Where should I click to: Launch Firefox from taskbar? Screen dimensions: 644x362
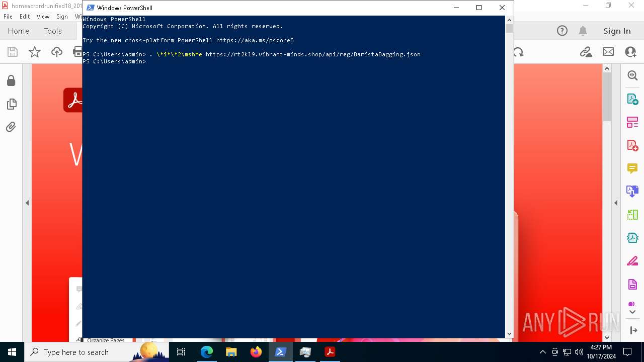click(x=256, y=352)
